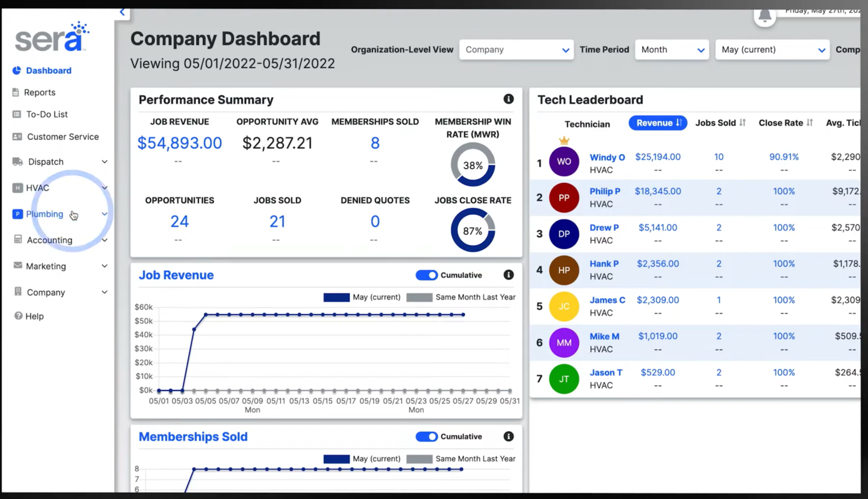The width and height of the screenshot is (868, 499).
Task: Click Windy O's WO avatar
Action: click(564, 162)
